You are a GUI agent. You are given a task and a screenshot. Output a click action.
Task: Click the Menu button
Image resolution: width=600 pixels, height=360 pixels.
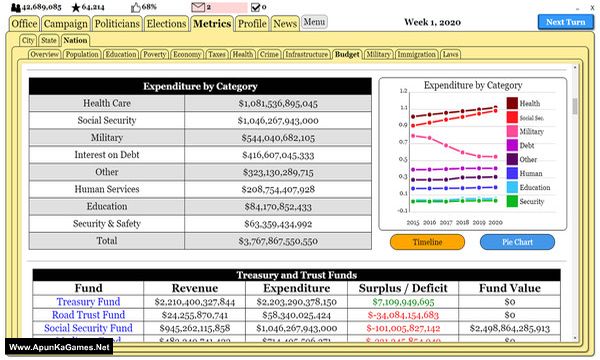pyautogui.click(x=314, y=22)
